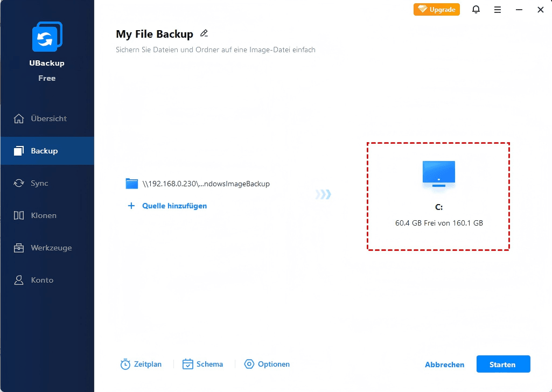
Task: Click Abbrechen to cancel
Action: click(444, 365)
